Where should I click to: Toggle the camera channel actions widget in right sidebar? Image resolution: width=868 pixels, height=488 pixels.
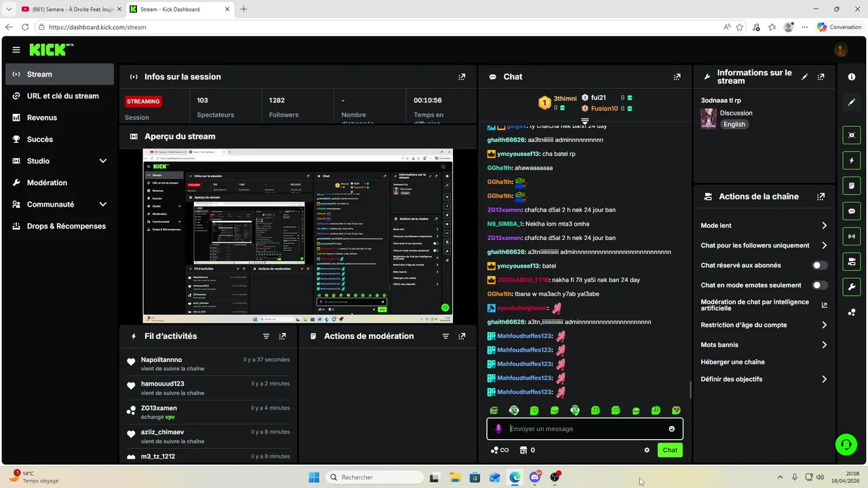coord(852,262)
